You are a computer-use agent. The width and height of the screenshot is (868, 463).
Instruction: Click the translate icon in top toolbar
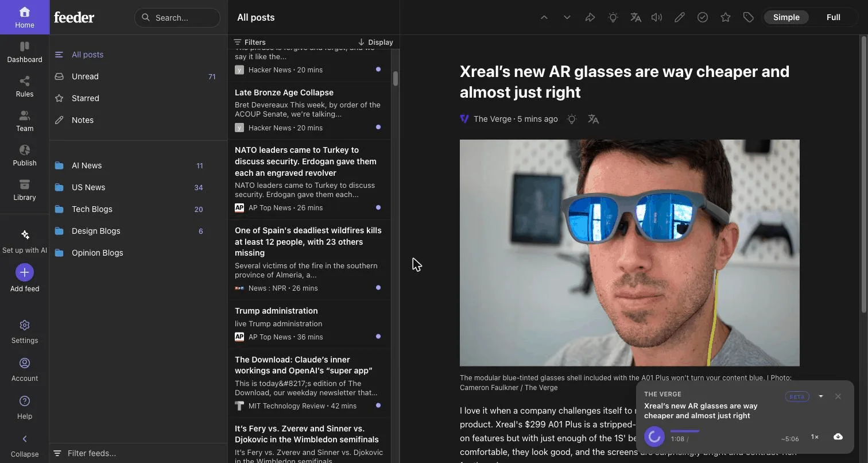(x=635, y=17)
